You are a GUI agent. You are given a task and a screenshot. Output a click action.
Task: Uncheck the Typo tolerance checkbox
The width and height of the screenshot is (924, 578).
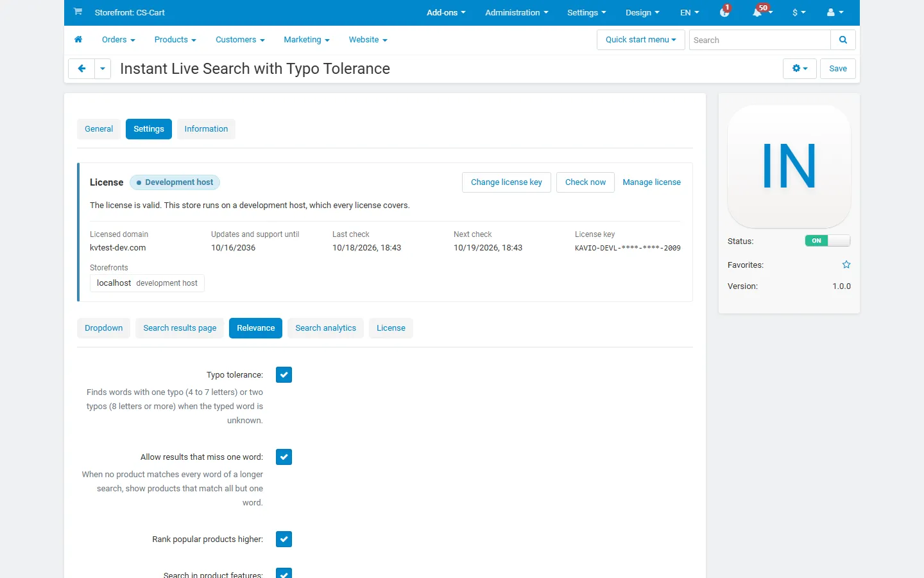click(284, 374)
